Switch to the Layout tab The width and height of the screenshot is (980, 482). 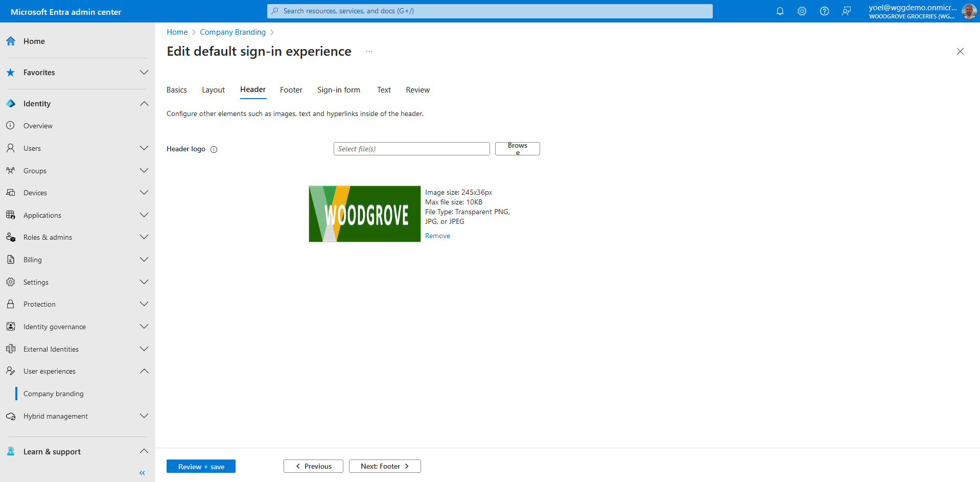pos(213,90)
